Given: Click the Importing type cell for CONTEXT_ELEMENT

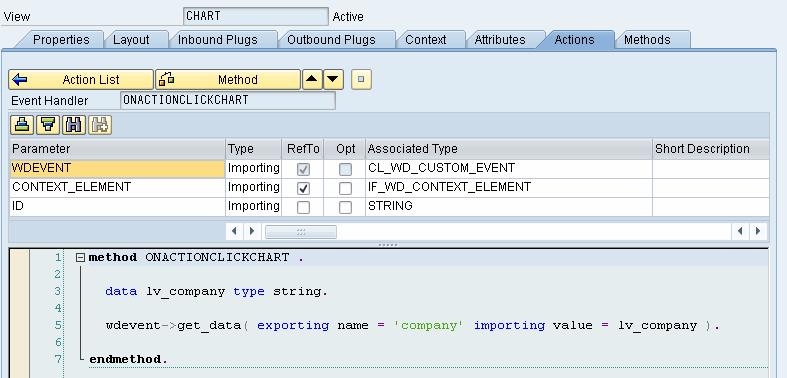Looking at the screenshot, I should pos(253,187).
